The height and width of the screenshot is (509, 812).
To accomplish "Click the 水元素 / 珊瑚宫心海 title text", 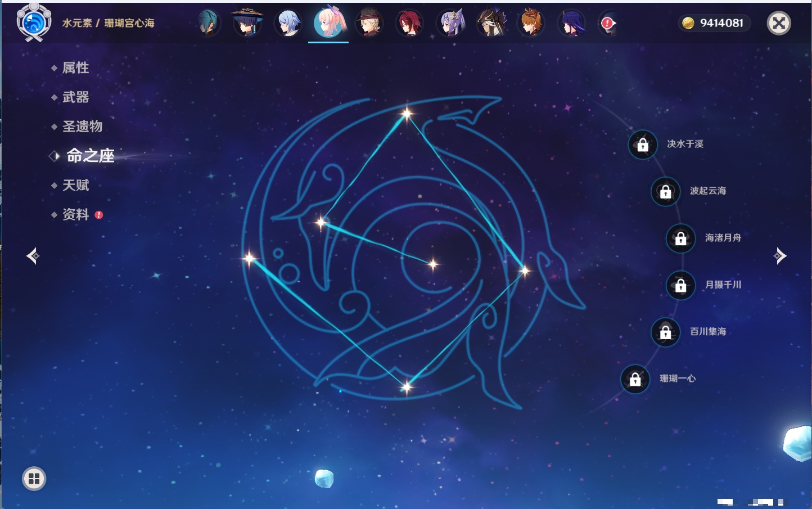I will (108, 23).
